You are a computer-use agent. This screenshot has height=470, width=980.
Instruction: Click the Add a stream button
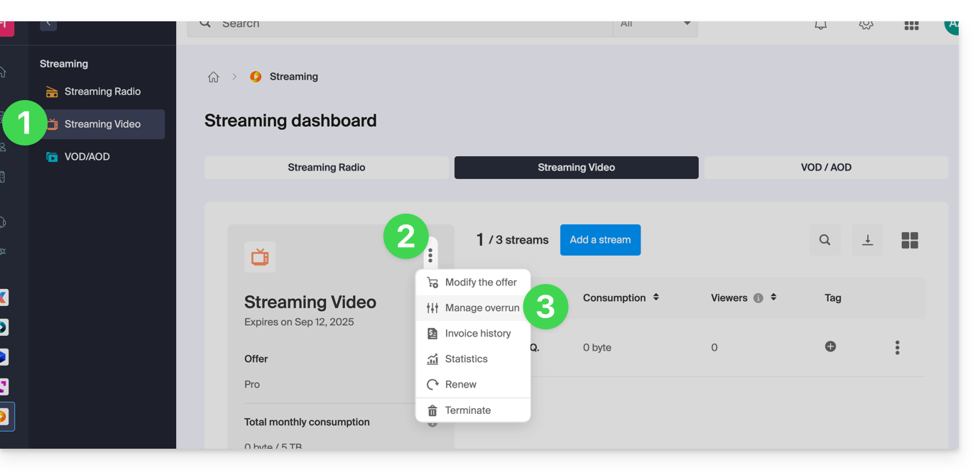(x=600, y=240)
